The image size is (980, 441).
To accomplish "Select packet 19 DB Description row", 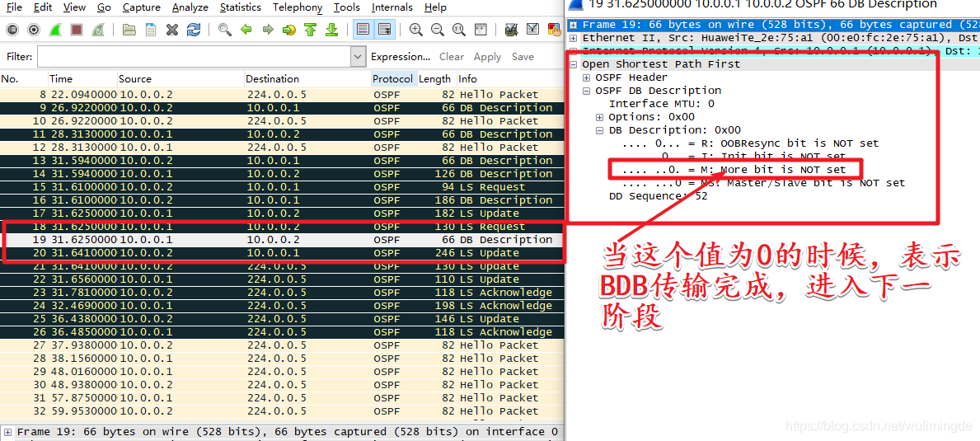I will click(282, 240).
